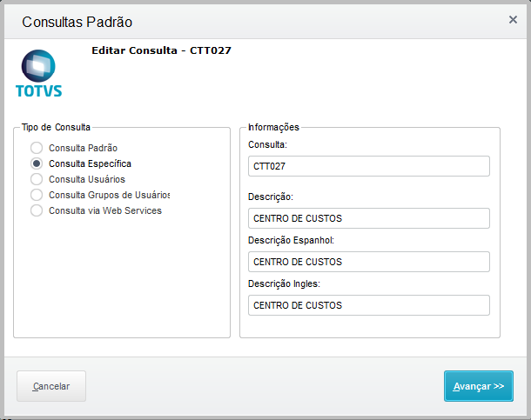Screen dimensions: 531x420
Task: Enable the Consulta via Web Services option
Action: click(x=37, y=210)
